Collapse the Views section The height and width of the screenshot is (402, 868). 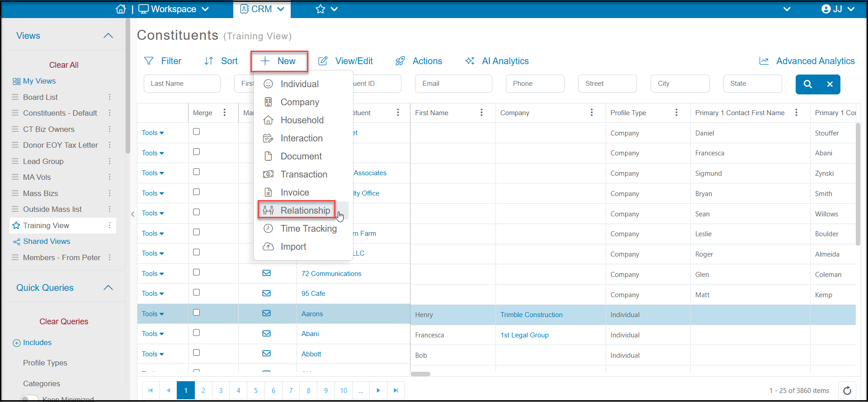tap(108, 36)
